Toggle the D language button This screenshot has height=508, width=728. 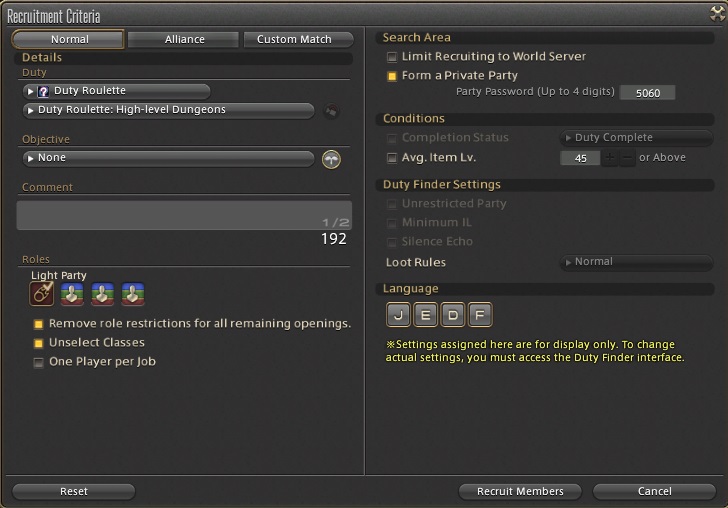[453, 315]
